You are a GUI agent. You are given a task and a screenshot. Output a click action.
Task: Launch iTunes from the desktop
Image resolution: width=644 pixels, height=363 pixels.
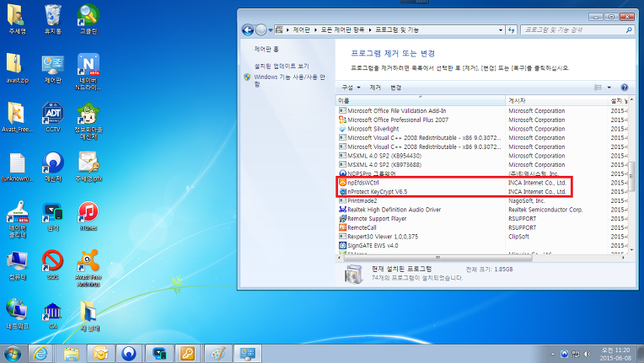(x=89, y=216)
